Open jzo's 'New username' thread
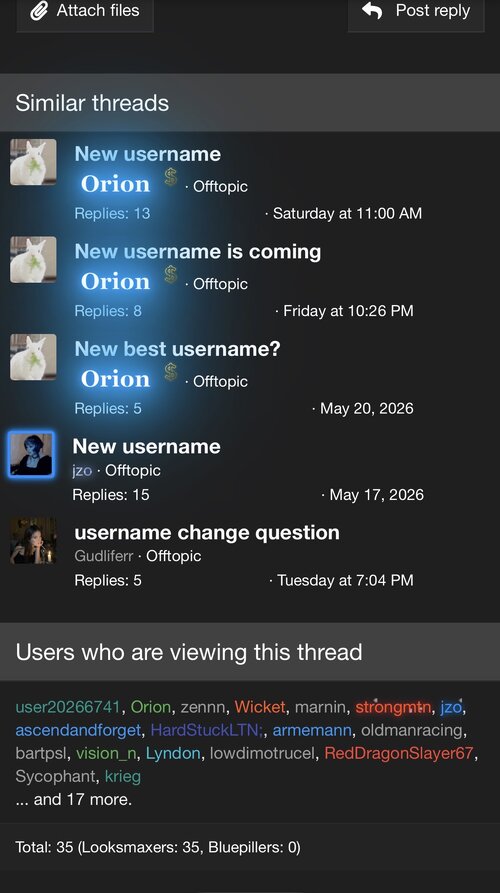500x893 pixels. click(146, 446)
